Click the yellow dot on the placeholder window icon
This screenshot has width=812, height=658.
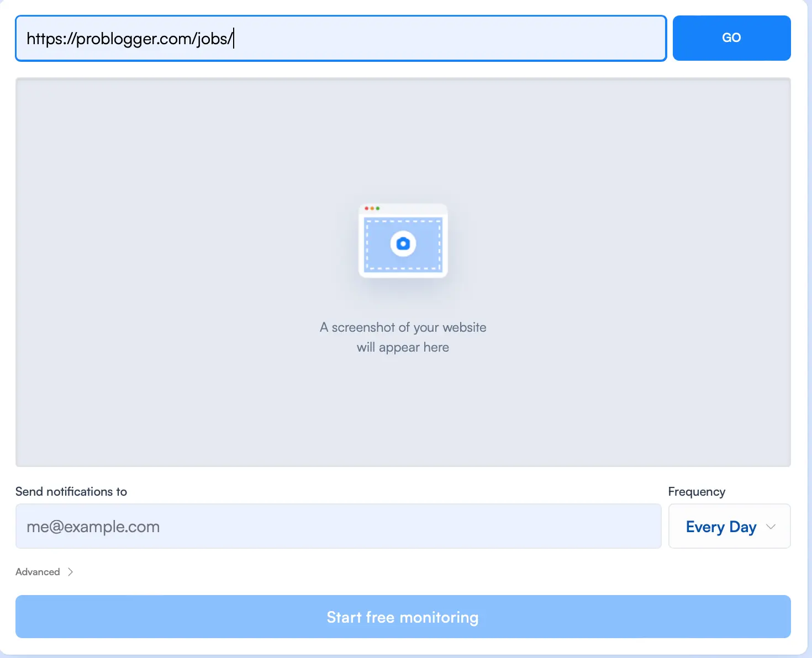[x=372, y=208]
